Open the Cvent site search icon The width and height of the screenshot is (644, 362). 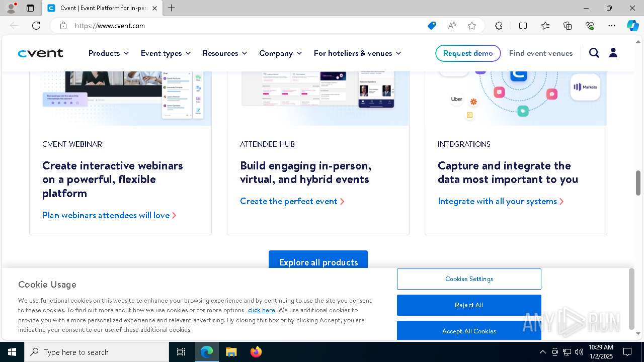pos(594,53)
